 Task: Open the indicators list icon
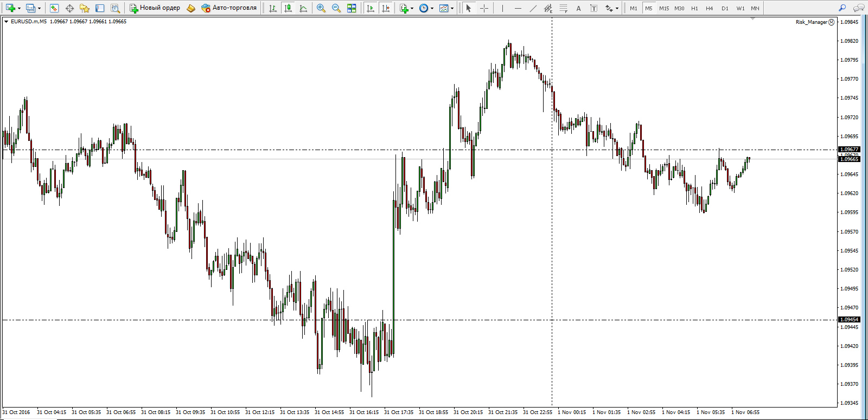404,8
